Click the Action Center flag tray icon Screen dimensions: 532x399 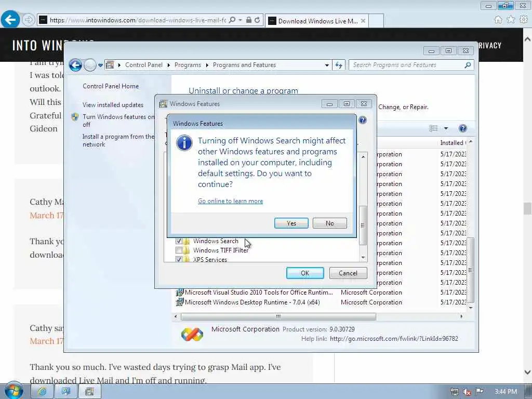pos(480,392)
